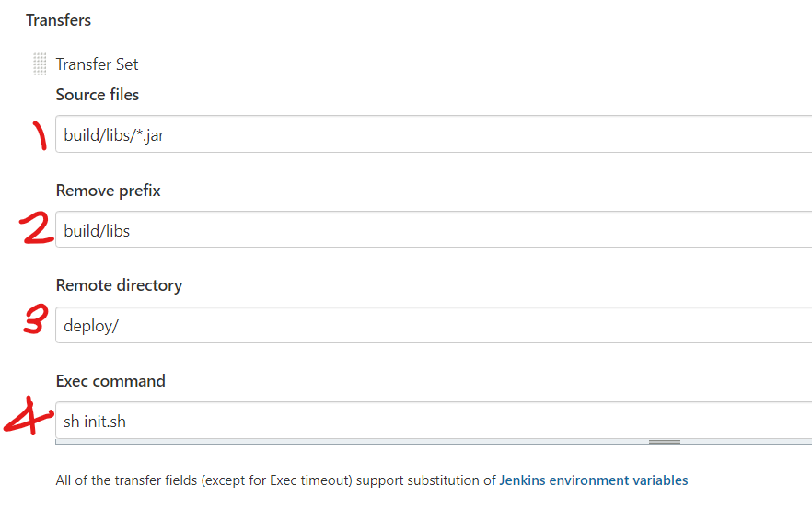This screenshot has width=812, height=509.
Task: Click the Exec command label
Action: pos(110,381)
